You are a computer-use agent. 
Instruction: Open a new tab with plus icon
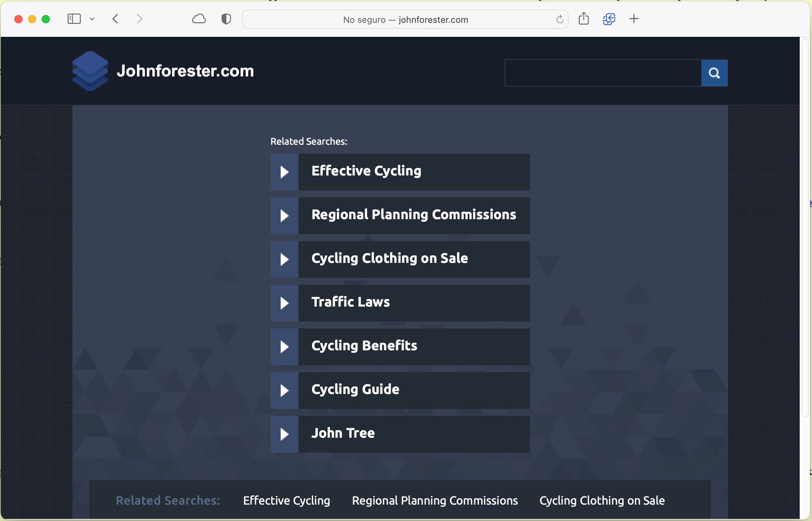(x=634, y=19)
